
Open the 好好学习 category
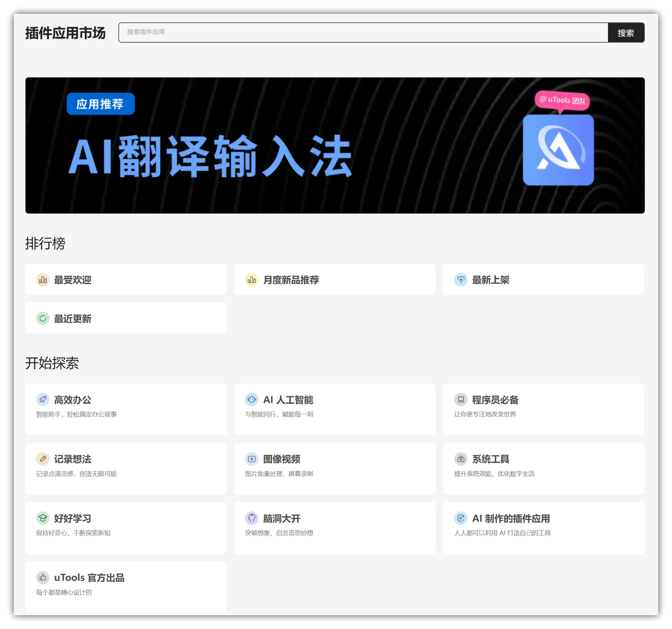tap(126, 528)
